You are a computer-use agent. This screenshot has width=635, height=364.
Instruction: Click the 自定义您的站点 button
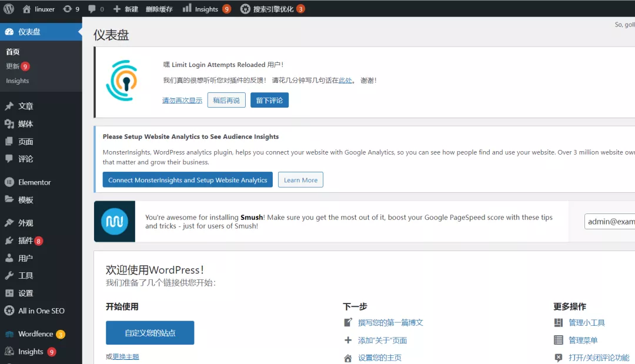[x=150, y=333]
